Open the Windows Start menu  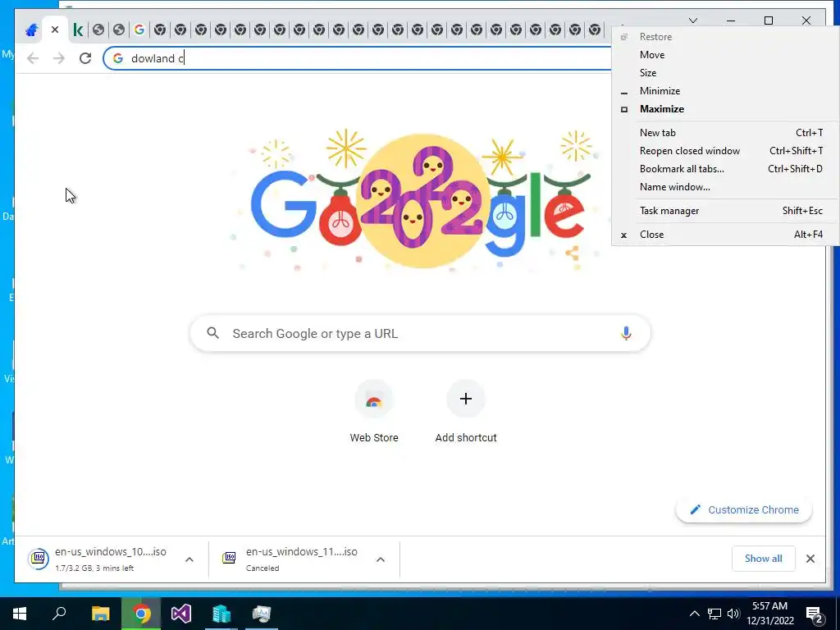point(20,614)
